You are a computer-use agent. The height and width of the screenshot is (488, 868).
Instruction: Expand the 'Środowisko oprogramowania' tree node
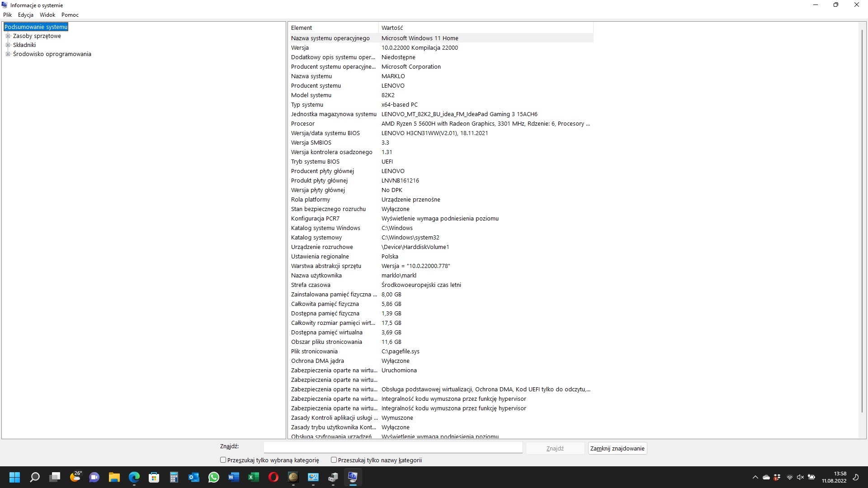pyautogui.click(x=8, y=54)
